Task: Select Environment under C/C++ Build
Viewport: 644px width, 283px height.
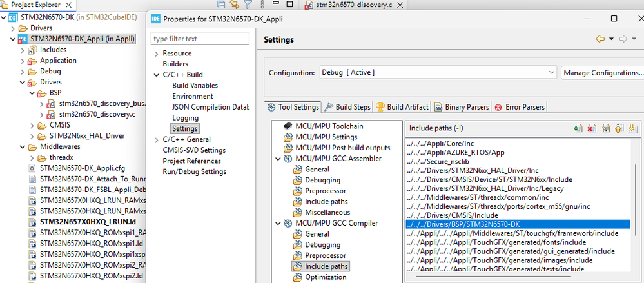Action: coord(193,96)
